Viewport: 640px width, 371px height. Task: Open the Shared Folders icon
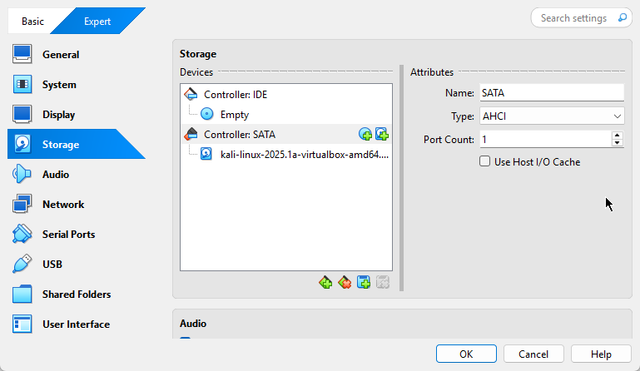(22, 294)
